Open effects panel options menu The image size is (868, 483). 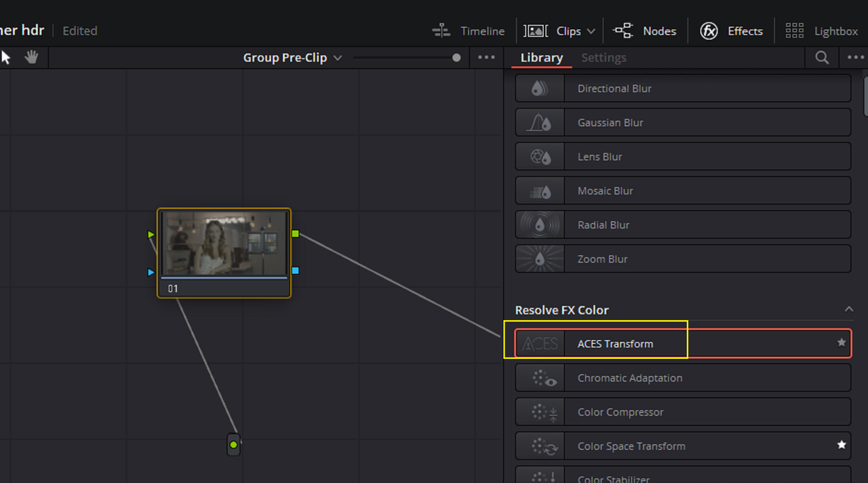[x=856, y=58]
